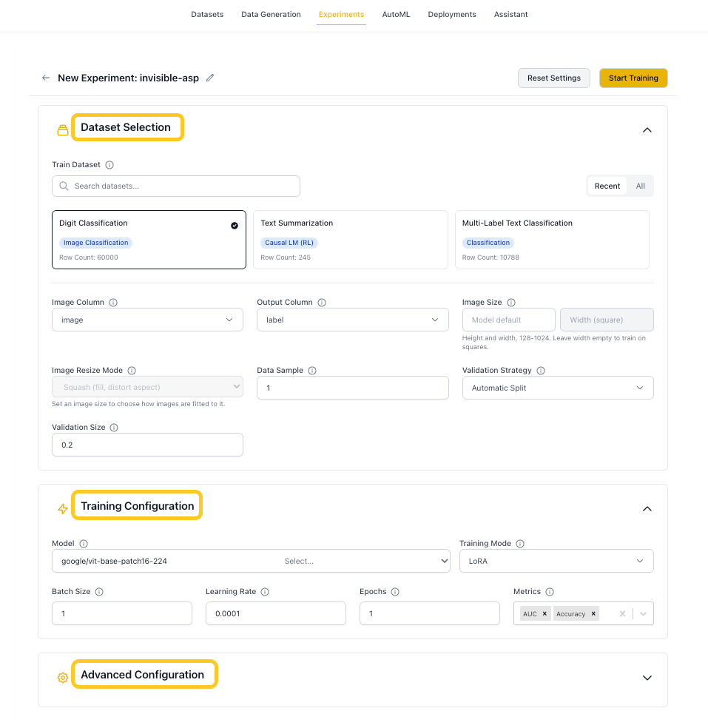Click the Image Size height field
Image resolution: width=708 pixels, height=728 pixels.
coord(509,320)
